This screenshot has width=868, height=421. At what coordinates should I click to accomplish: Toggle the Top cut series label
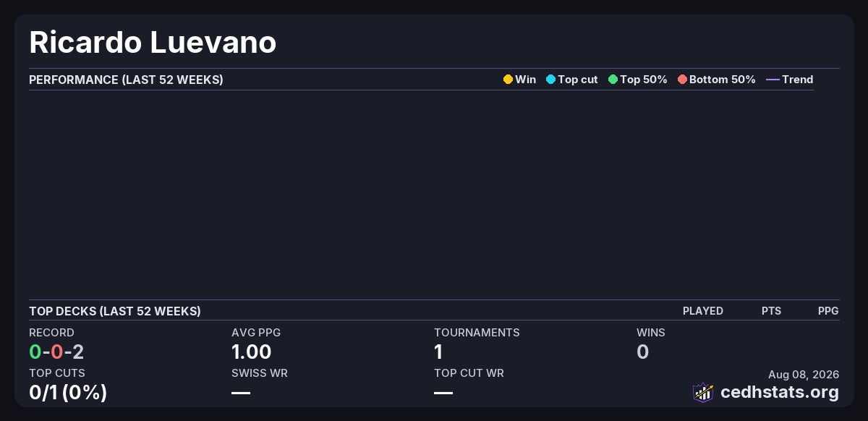pos(578,80)
